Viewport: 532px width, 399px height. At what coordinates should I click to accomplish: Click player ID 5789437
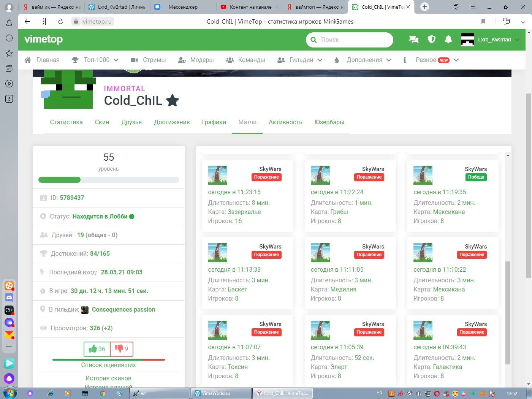[x=72, y=198]
